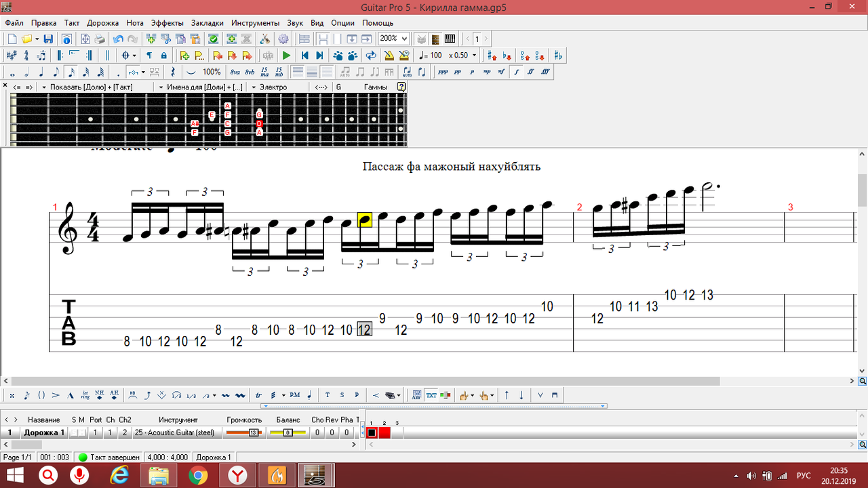
Task: Open the Эффекты menu
Action: click(167, 22)
